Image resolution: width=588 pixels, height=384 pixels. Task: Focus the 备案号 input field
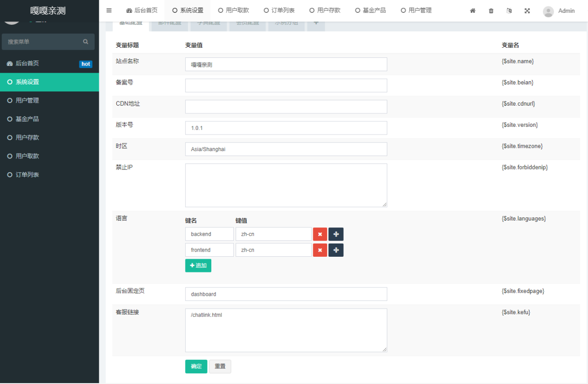pos(286,85)
